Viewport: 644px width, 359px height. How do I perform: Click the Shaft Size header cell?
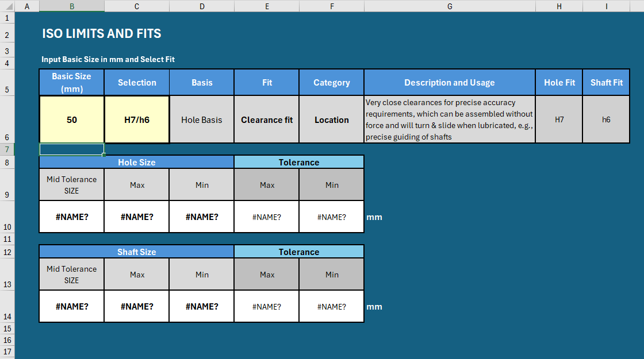[x=136, y=251]
